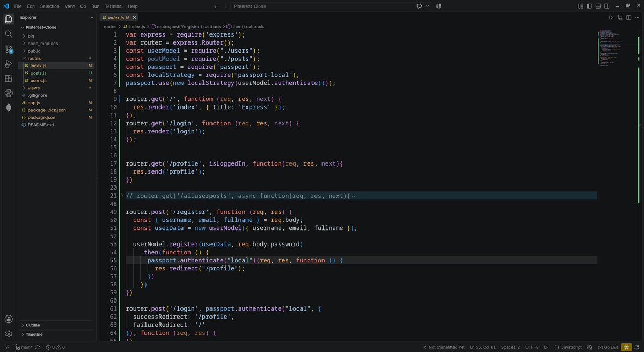
Task: Click the Pinterest-Clone command center search box
Action: point(322,6)
